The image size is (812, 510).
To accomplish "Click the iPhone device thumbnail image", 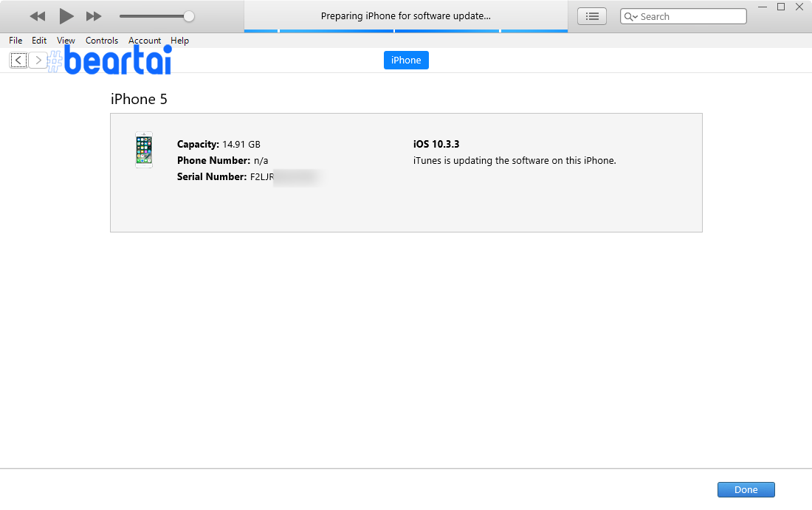I will 144,150.
